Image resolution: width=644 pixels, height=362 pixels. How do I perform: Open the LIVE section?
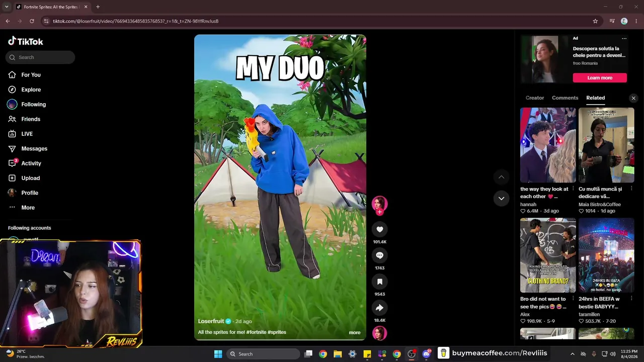[x=27, y=134]
